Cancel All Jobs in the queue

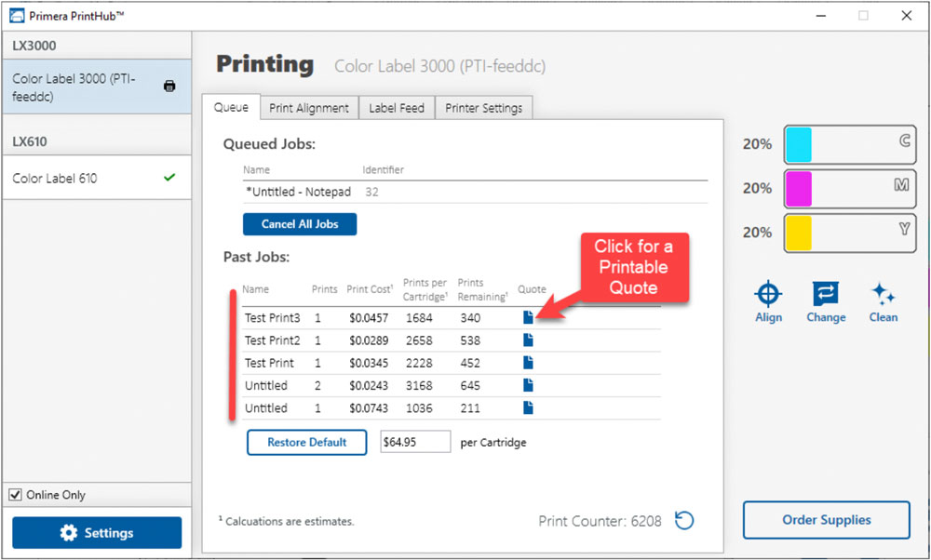(300, 224)
